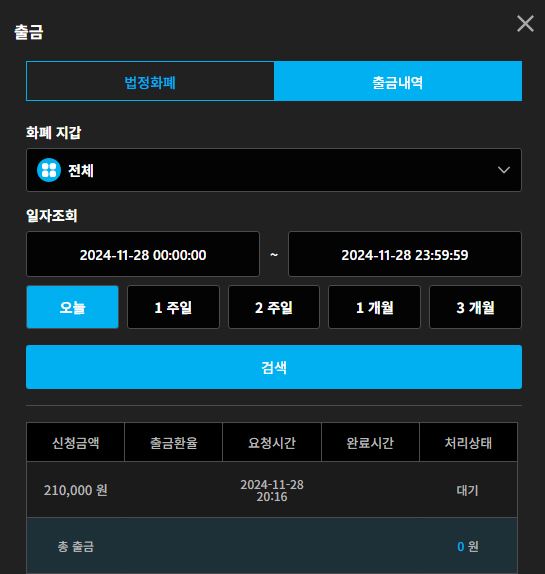This screenshot has width=545, height=574.
Task: Switch to the 법정화폐 tab
Action: click(x=150, y=81)
